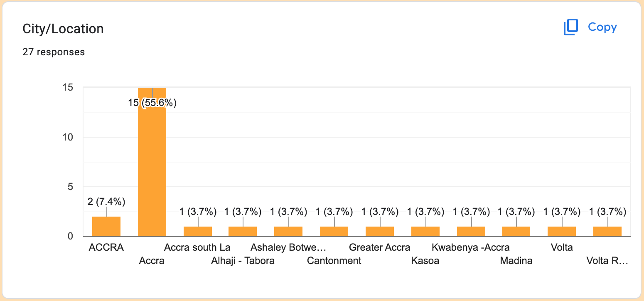
Task: Click the ACCRA uppercase bar
Action: pyautogui.click(x=106, y=227)
